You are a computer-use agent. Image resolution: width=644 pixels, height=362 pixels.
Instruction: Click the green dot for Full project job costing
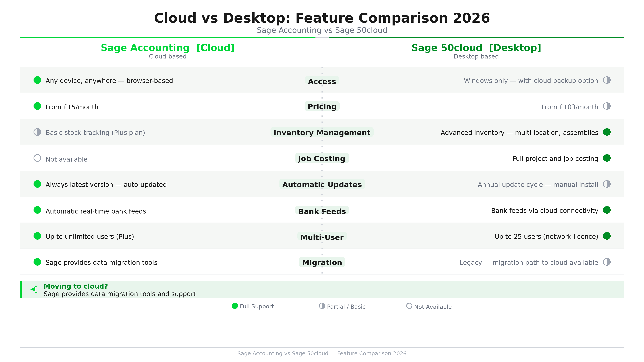click(606, 158)
